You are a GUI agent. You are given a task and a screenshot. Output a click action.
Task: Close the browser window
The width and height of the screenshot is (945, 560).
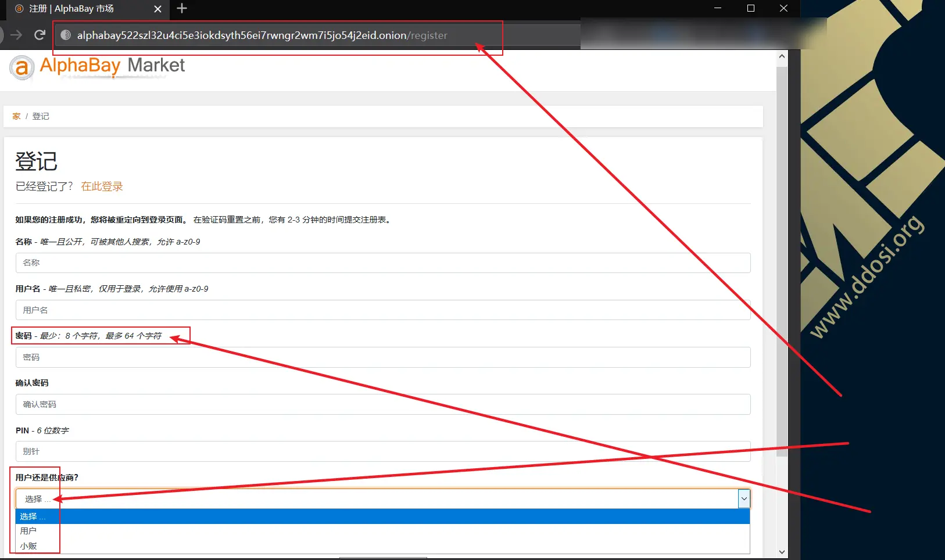point(783,8)
